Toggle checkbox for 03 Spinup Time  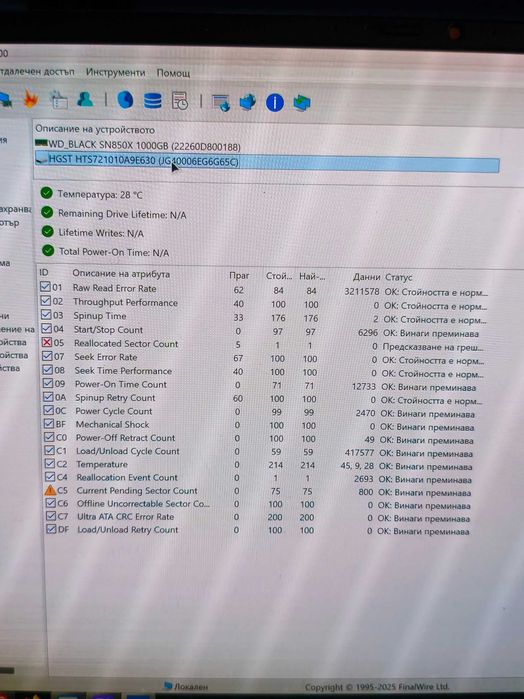(x=46, y=315)
